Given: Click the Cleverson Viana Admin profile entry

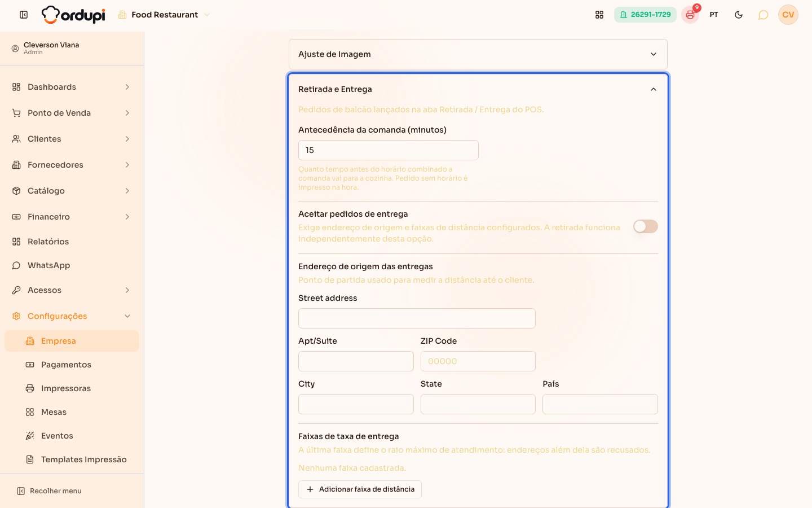Looking at the screenshot, I should (72, 49).
